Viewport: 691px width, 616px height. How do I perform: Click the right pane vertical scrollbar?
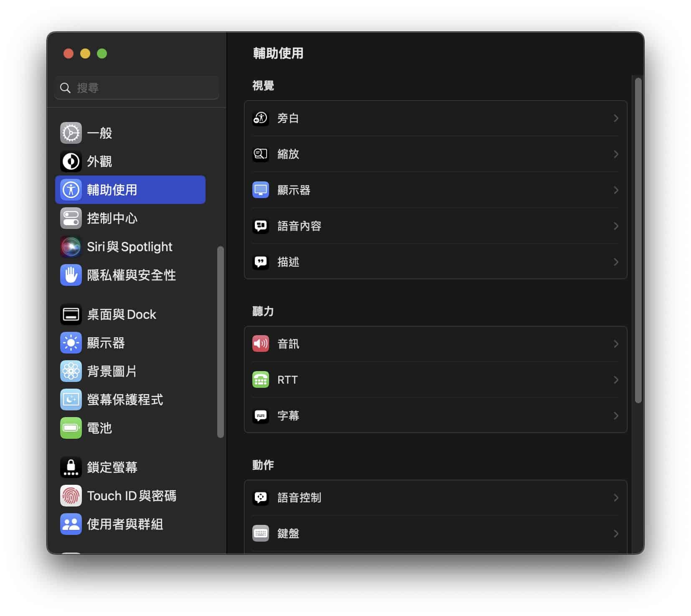coord(638,240)
